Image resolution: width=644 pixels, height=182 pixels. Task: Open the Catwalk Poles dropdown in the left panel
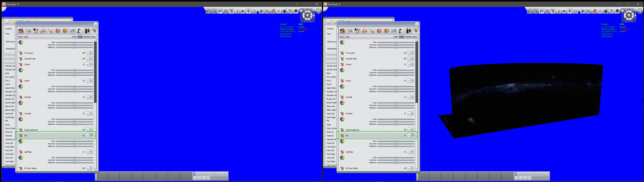tap(87, 59)
